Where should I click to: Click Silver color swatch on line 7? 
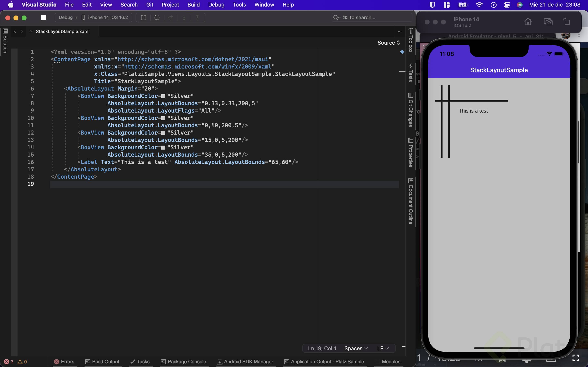tap(163, 96)
